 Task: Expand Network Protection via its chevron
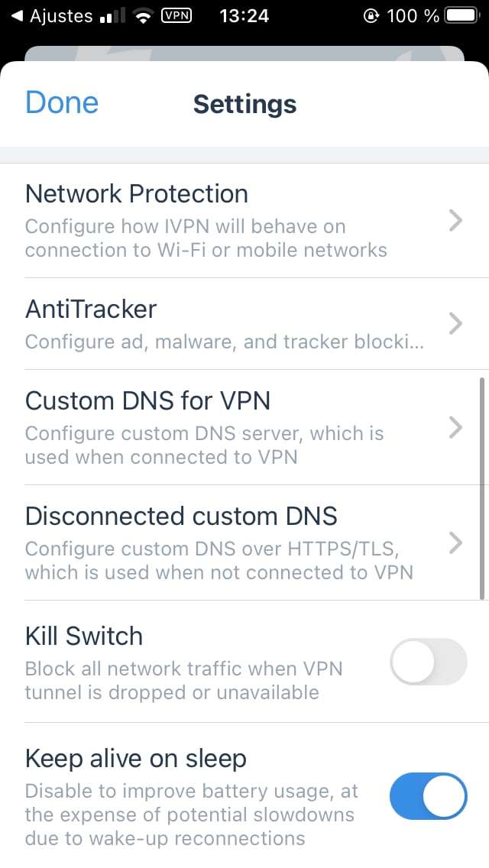click(x=456, y=221)
